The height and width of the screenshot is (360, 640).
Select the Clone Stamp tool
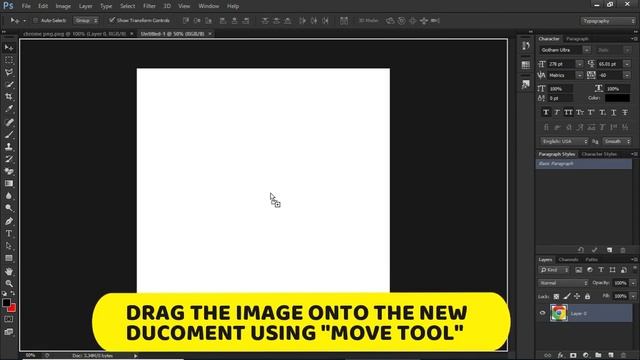click(x=9, y=147)
